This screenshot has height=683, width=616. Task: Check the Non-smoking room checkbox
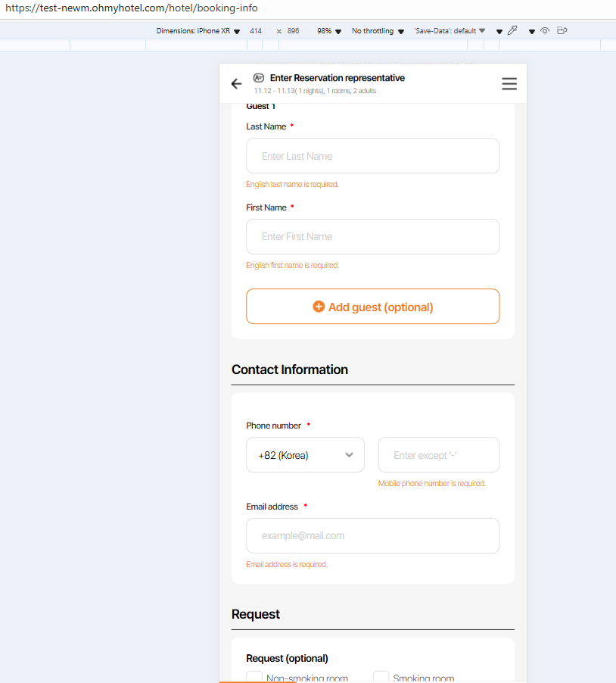click(x=254, y=678)
